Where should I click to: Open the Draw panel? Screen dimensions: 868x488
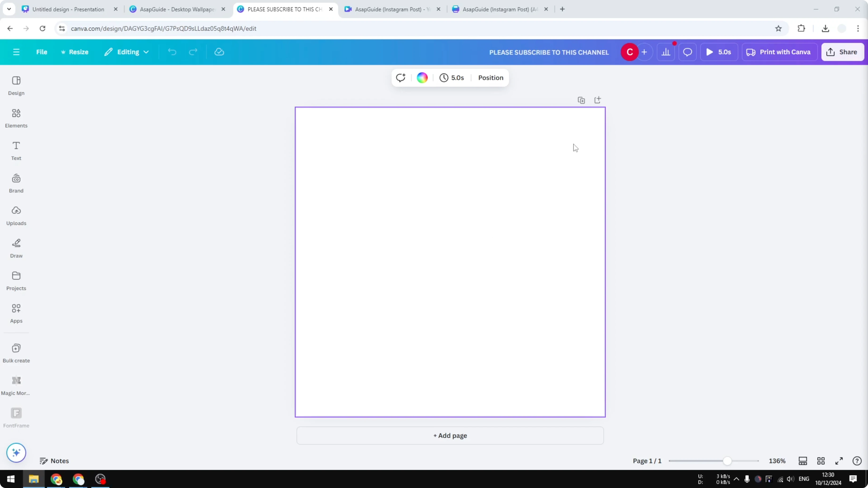(16, 248)
